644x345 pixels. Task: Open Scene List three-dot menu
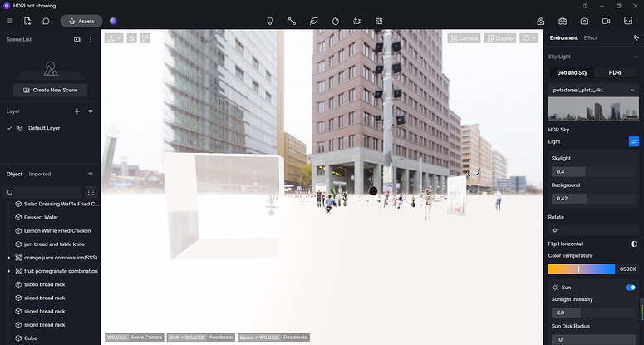(x=91, y=39)
